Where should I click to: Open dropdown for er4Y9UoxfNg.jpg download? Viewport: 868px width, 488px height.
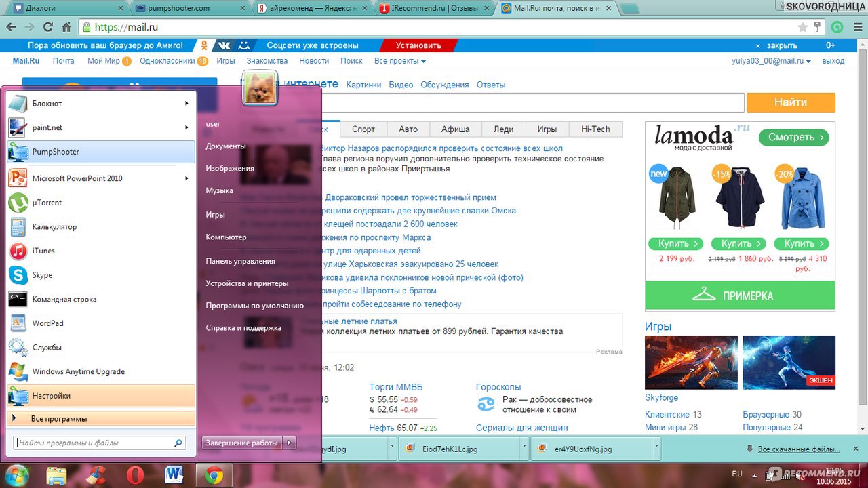point(656,449)
